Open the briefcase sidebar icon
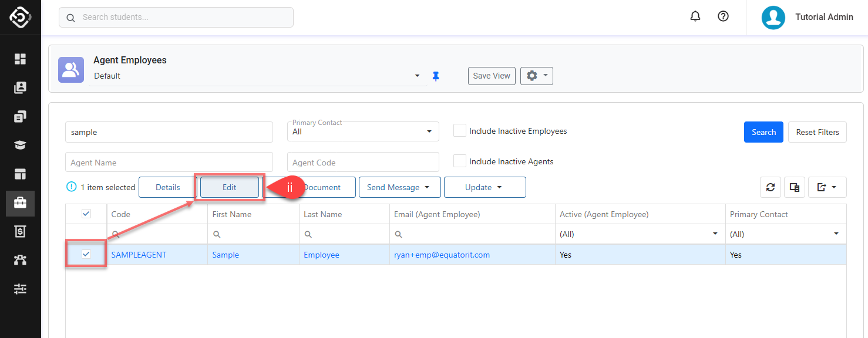Image resolution: width=868 pixels, height=338 pixels. [x=21, y=203]
